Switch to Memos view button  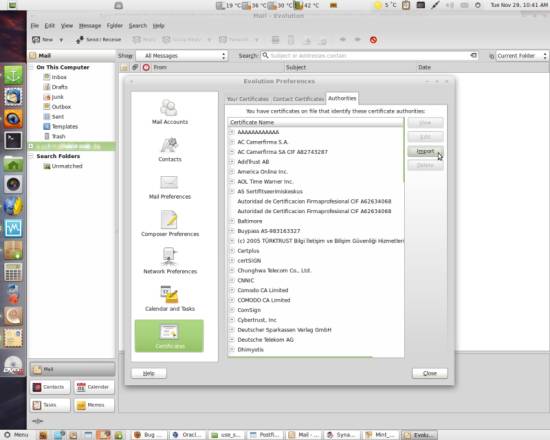point(94,405)
